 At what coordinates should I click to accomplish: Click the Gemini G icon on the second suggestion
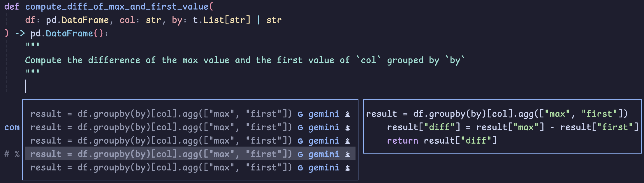coord(300,127)
